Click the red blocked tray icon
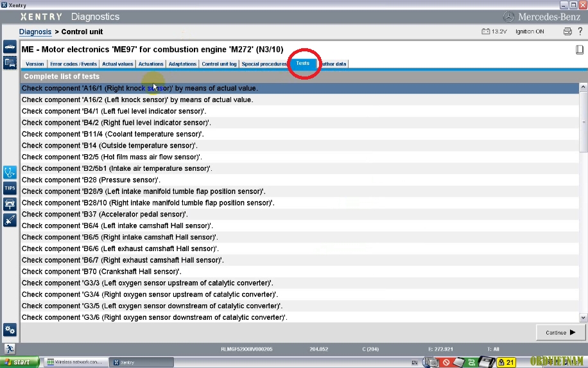Viewport: 588px width, 368px height. pos(446,362)
